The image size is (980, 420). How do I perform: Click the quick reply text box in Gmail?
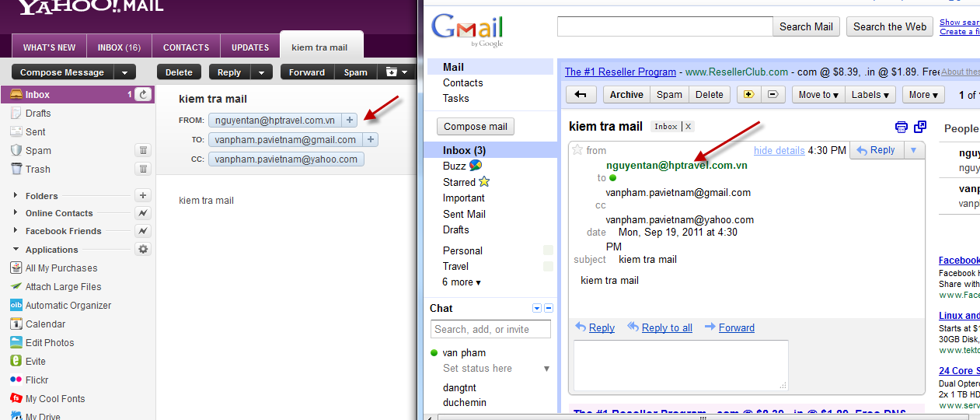(x=681, y=365)
